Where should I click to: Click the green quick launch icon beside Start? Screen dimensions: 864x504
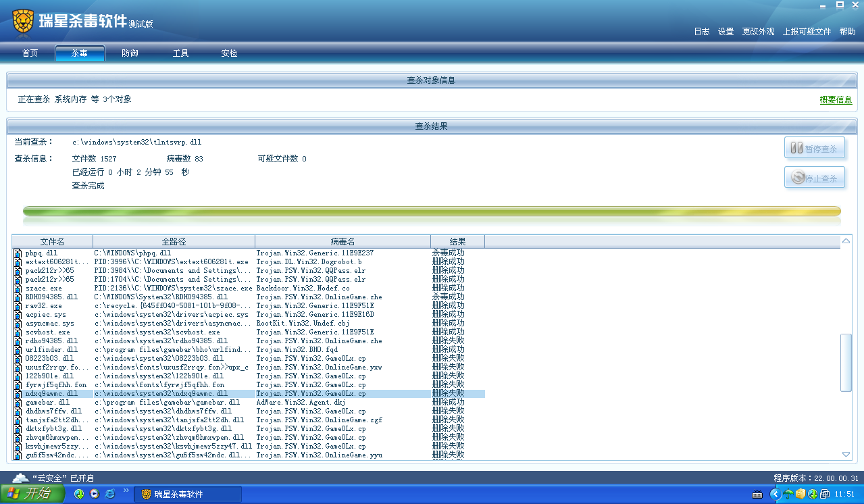pyautogui.click(x=79, y=494)
